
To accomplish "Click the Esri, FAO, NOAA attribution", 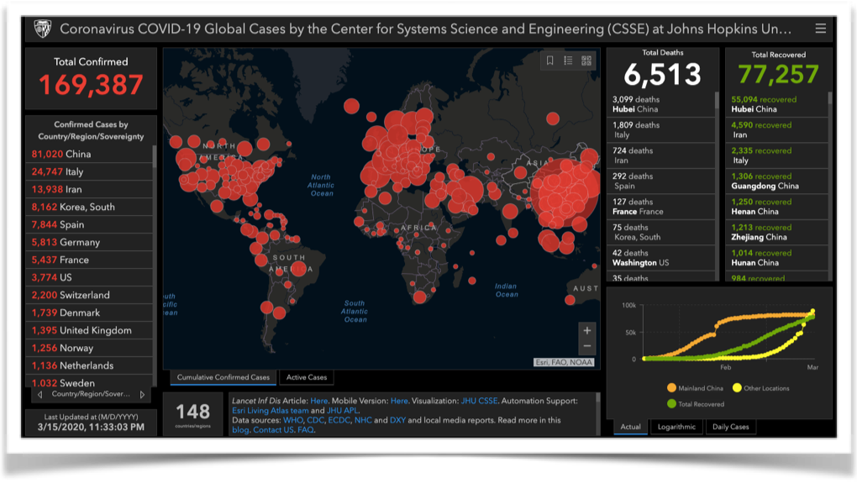I will pos(564,362).
